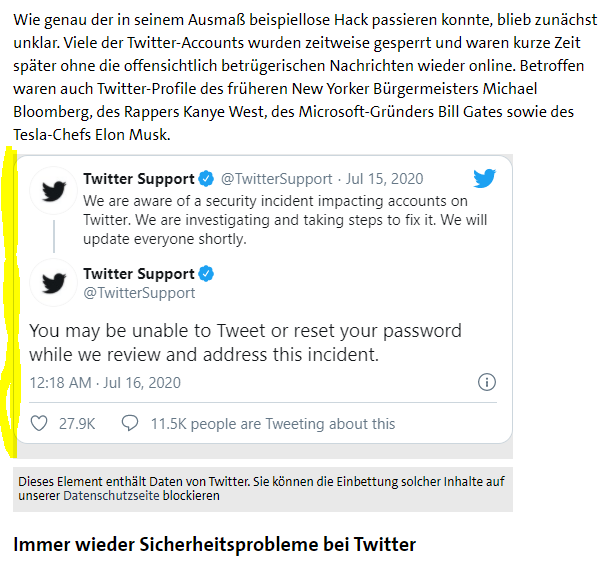Click heading Immer wieder Sicherheitsprobleme bei Twitter
The width and height of the screenshot is (608, 564).
point(214,544)
